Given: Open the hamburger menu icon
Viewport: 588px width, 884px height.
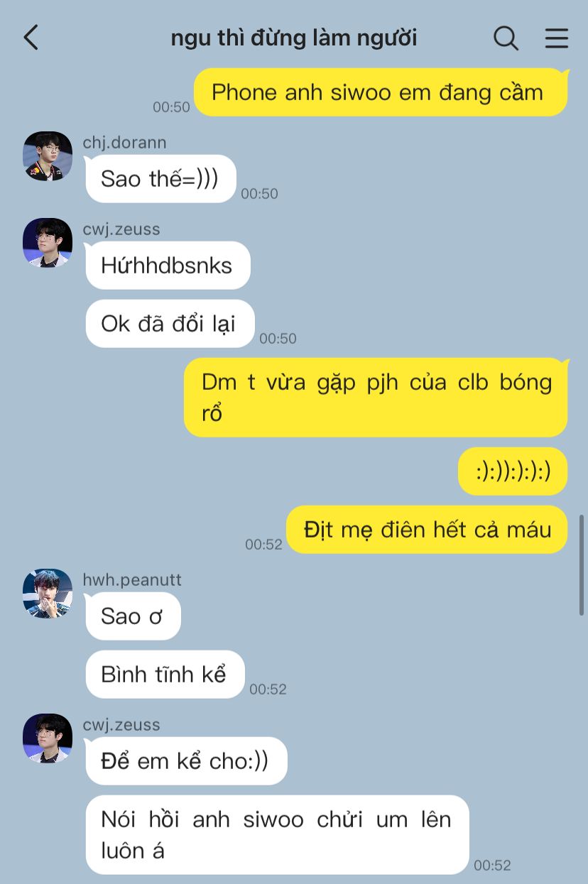Looking at the screenshot, I should [556, 38].
